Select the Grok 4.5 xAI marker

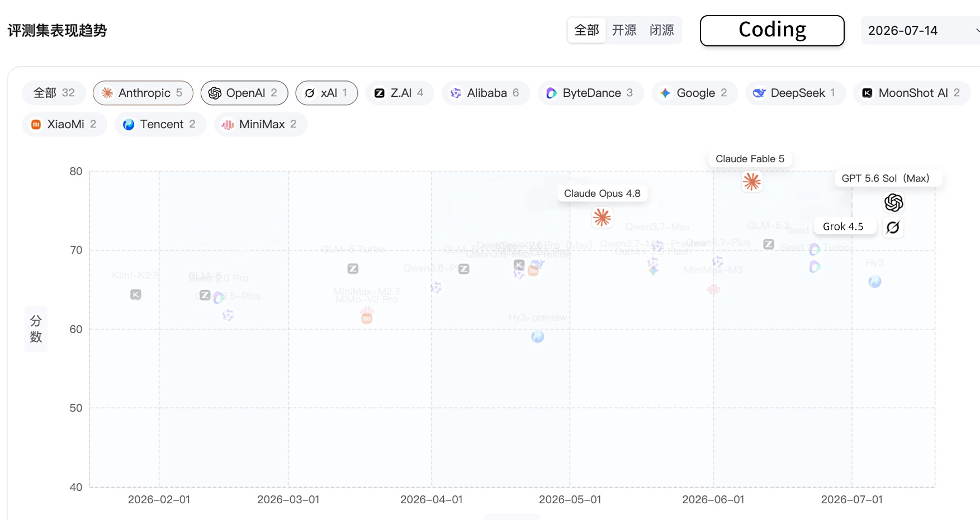pos(893,227)
